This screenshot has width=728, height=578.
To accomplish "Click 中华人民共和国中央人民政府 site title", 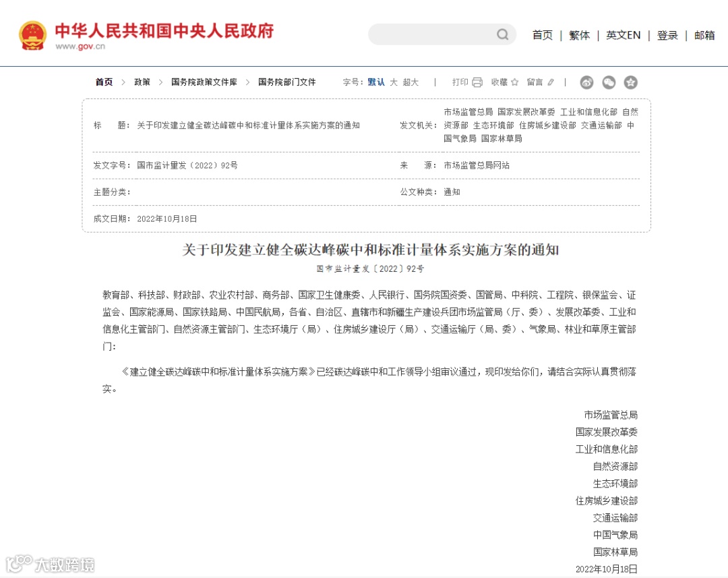I will [x=164, y=30].
